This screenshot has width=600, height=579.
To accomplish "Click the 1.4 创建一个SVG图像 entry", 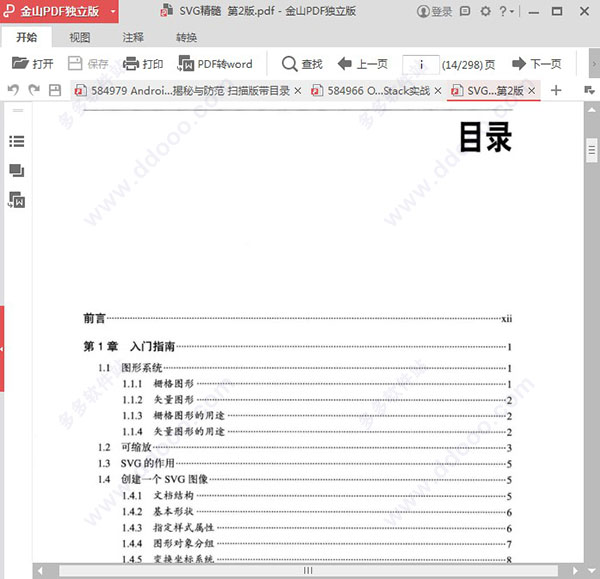I will 305,480.
